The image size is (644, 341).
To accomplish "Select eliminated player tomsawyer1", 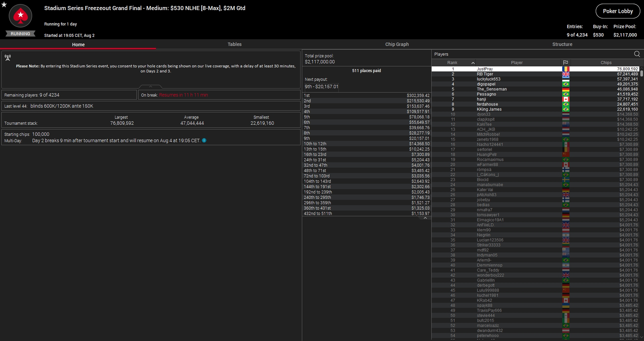I will [535, 215].
